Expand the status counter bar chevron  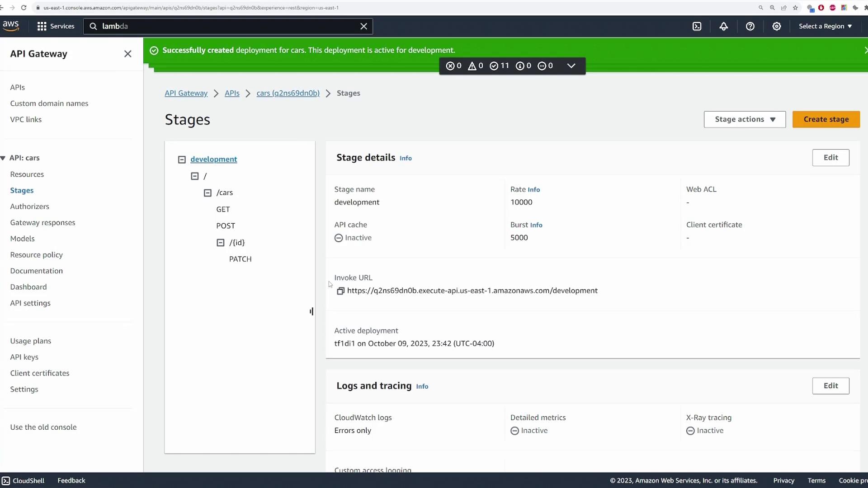click(571, 66)
